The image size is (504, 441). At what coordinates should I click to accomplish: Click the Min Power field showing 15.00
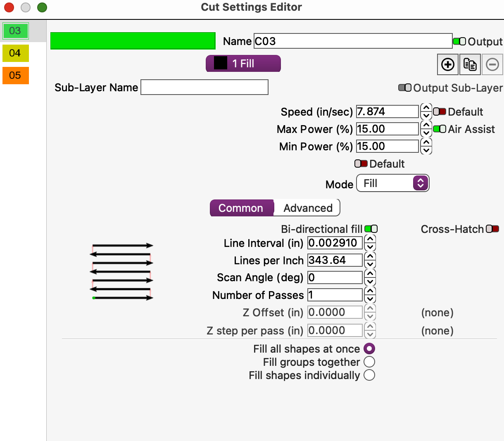tap(388, 146)
